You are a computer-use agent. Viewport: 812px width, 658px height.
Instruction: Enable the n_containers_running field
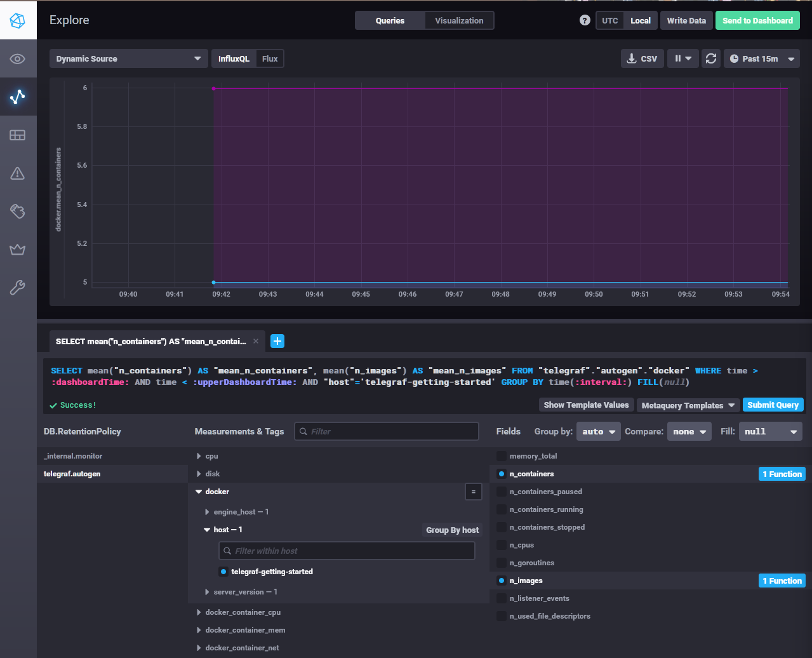pyautogui.click(x=547, y=509)
